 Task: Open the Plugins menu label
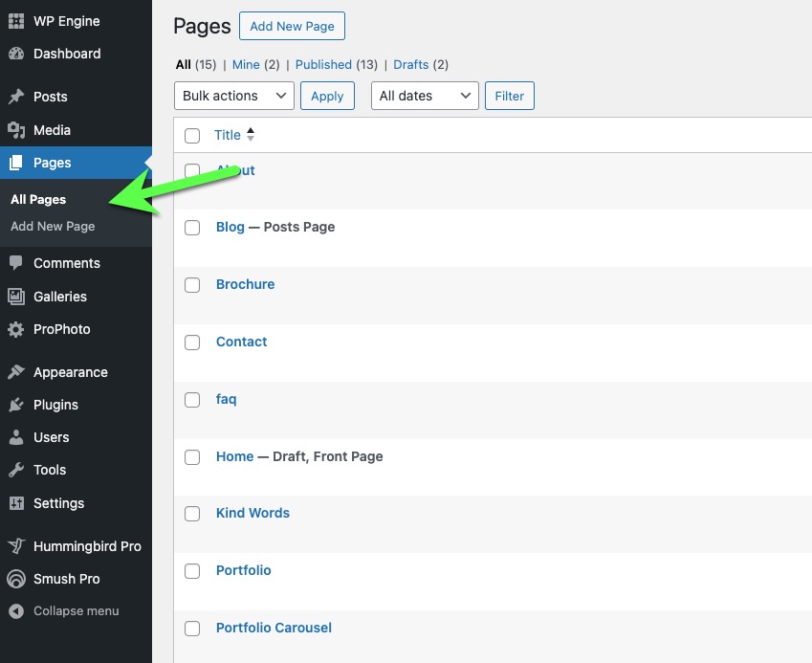tap(55, 405)
